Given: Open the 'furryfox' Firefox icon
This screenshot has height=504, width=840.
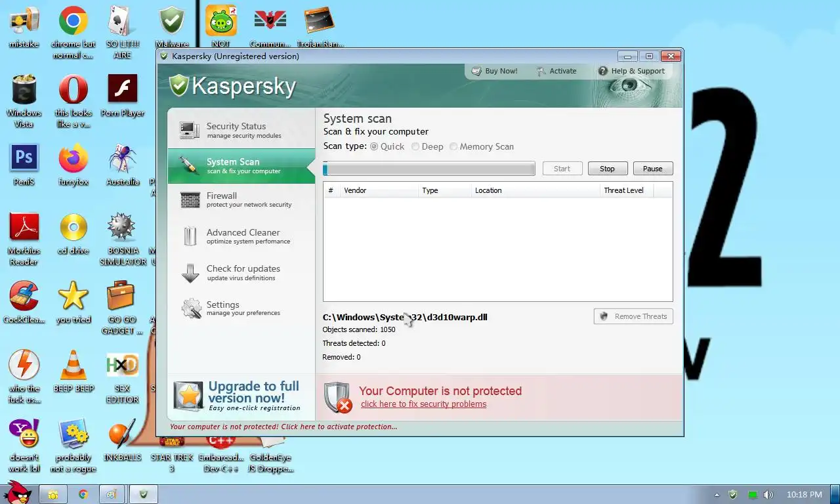Looking at the screenshot, I should 73,165.
